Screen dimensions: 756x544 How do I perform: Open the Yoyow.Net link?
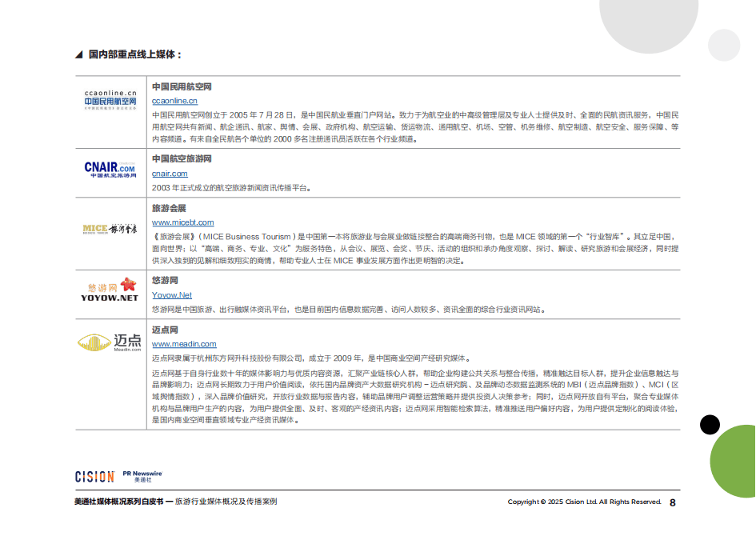coord(172,295)
